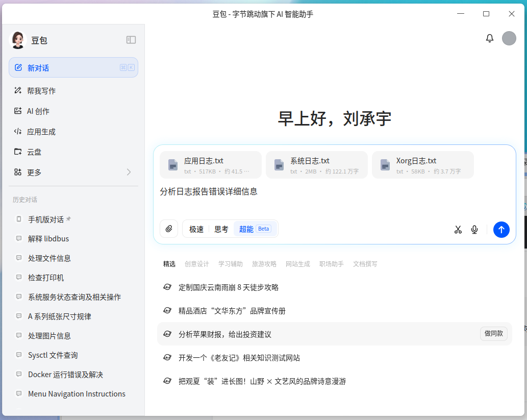527x420 pixels.
Task: Maximize the 豆包 window
Action: point(486,14)
